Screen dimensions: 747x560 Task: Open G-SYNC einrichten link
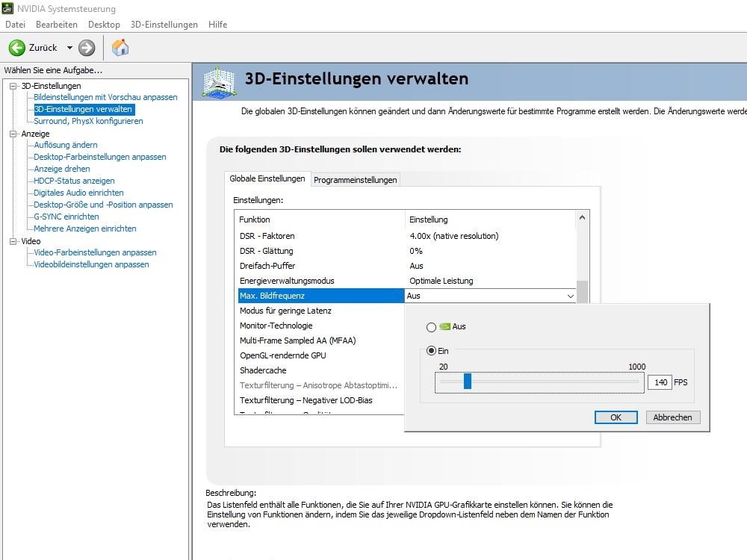click(66, 217)
